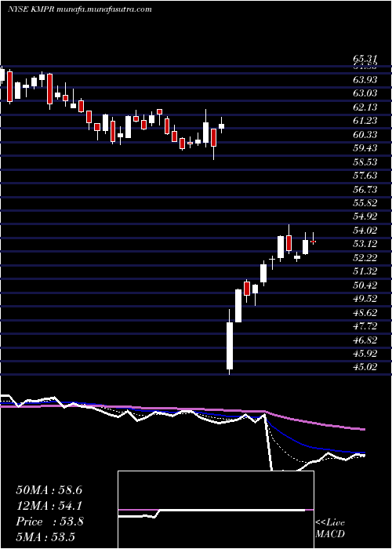
Task: Click the 50.42 price axis label
Action: [365, 285]
